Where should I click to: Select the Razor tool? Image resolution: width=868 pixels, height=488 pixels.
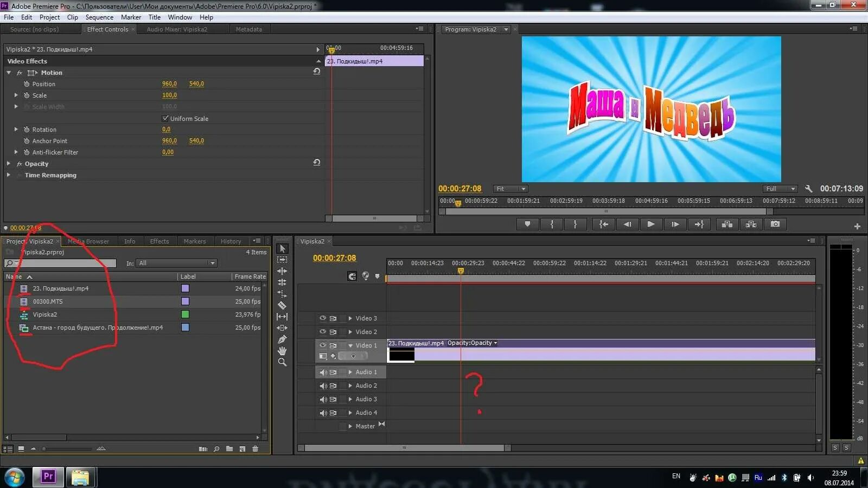point(282,305)
